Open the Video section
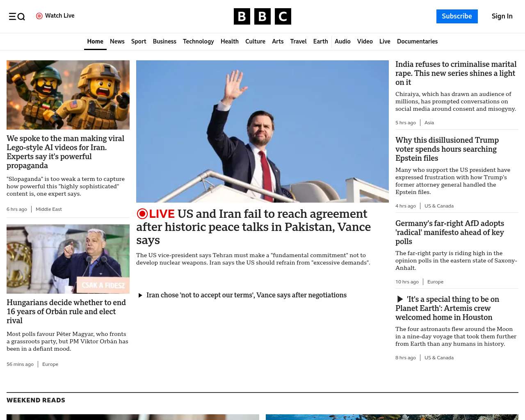This screenshot has height=420, width=525. point(365,41)
